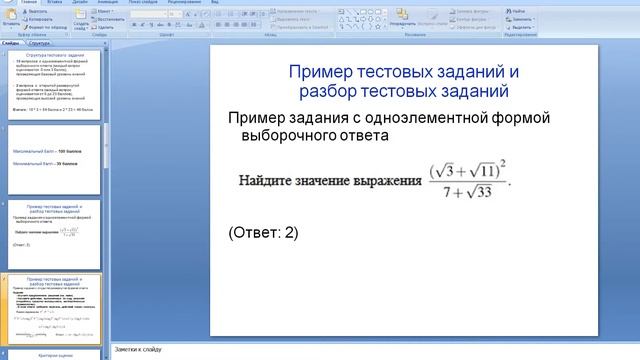Viewport: 640px width, 360px height.
Task: Open the Главная ribbon tab
Action: [x=29, y=2]
